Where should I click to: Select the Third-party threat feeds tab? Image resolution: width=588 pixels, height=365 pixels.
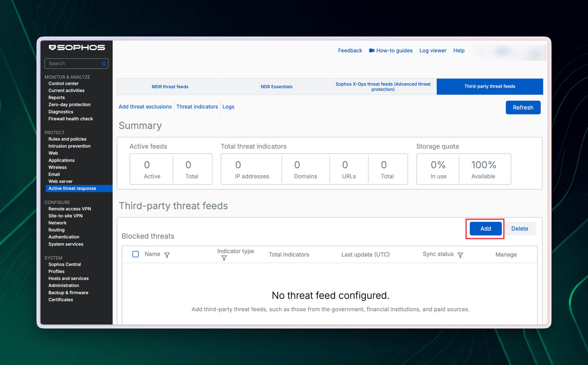pyautogui.click(x=490, y=86)
